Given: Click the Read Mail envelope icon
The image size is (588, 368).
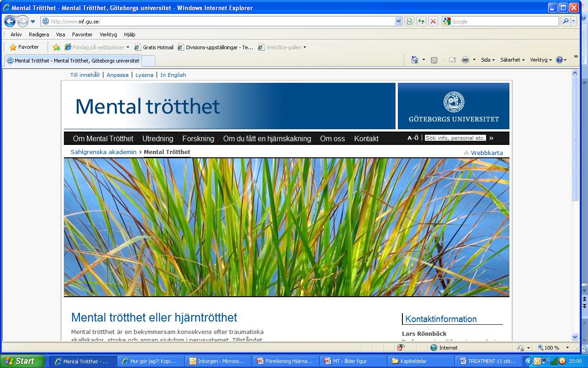Looking at the screenshot, I should point(452,60).
